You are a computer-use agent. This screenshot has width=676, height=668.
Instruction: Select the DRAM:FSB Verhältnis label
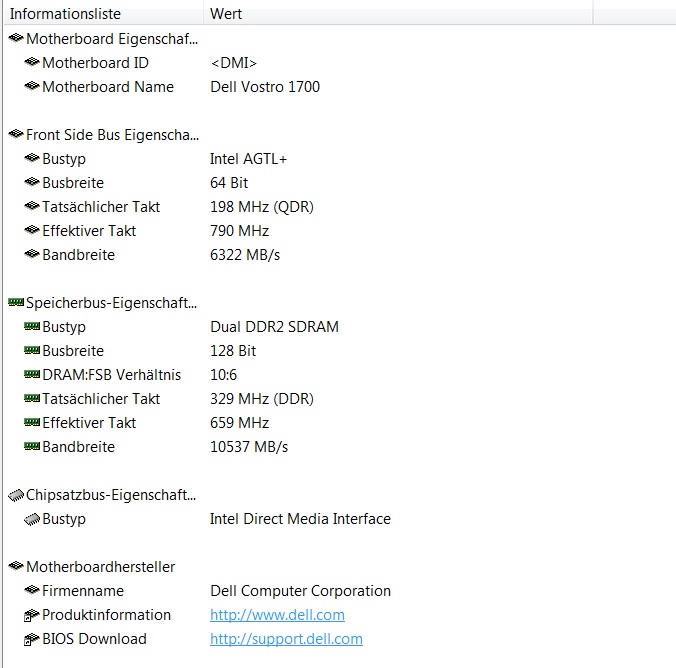[112, 375]
